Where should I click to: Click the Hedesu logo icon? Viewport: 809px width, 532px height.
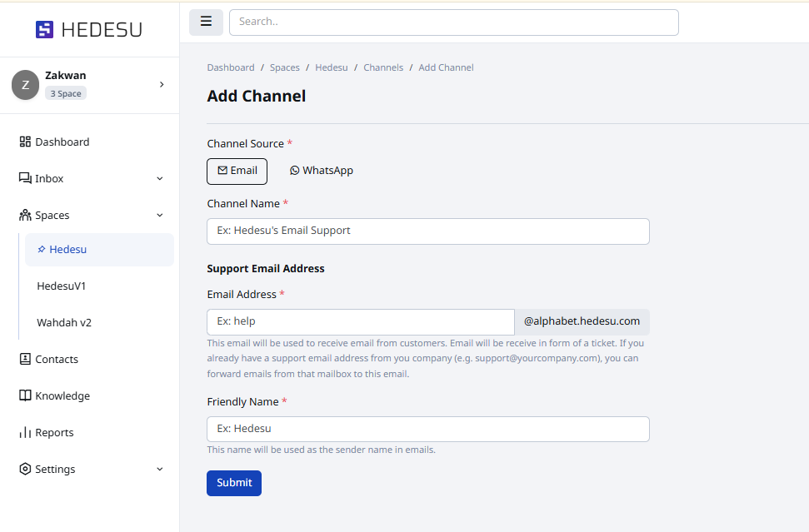click(44, 30)
